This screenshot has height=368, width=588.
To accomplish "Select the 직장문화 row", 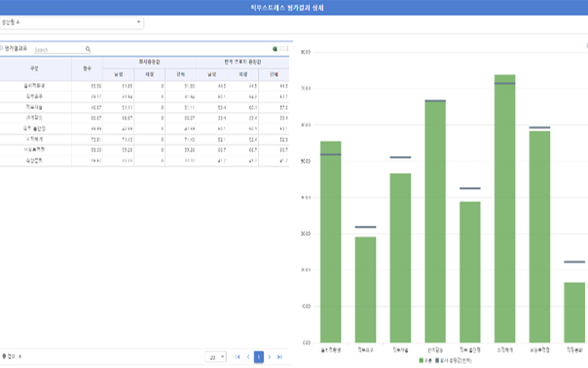I will coord(144,161).
